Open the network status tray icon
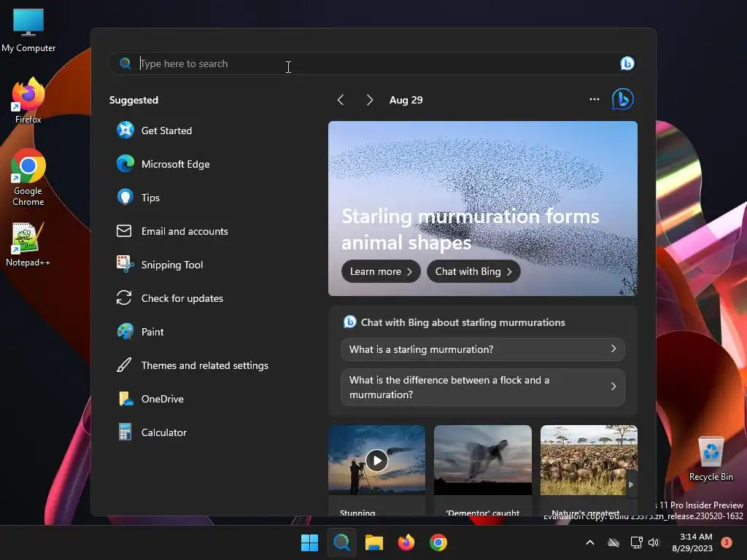Screen dimensions: 747x560 636,542
